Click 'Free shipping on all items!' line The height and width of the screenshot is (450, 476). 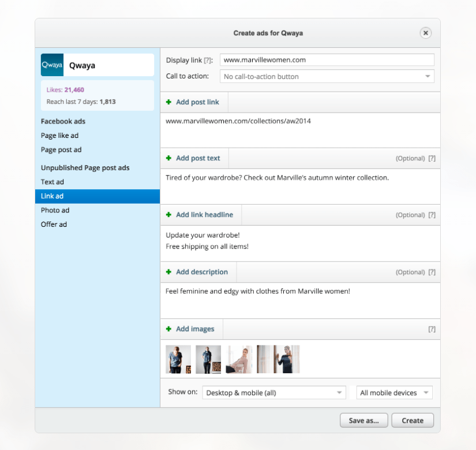coord(207,246)
